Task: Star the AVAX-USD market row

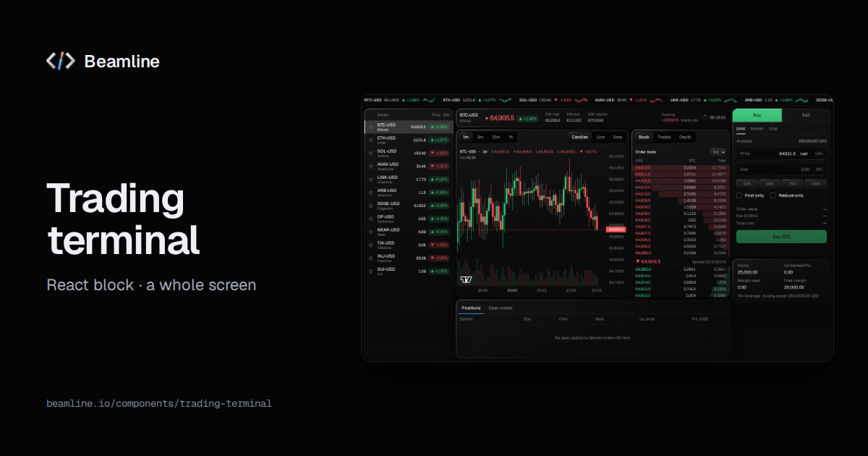Action: click(371, 166)
